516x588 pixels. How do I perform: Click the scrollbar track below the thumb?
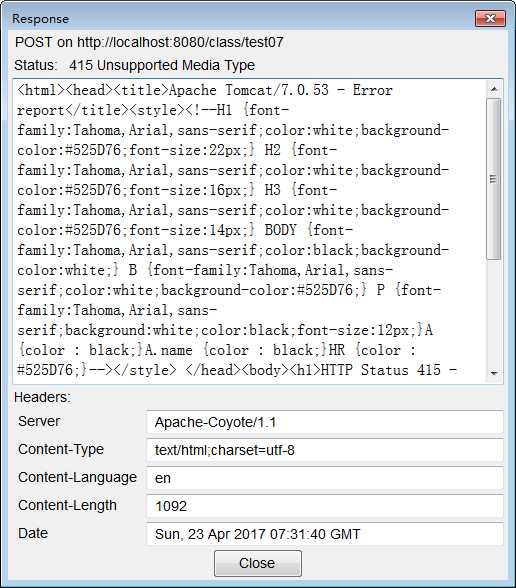(494, 311)
